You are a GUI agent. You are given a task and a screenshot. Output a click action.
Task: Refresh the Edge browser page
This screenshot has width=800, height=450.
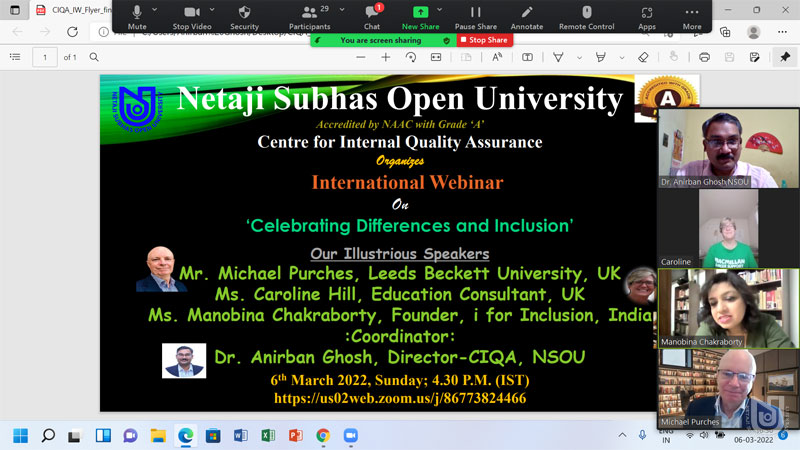(72, 32)
